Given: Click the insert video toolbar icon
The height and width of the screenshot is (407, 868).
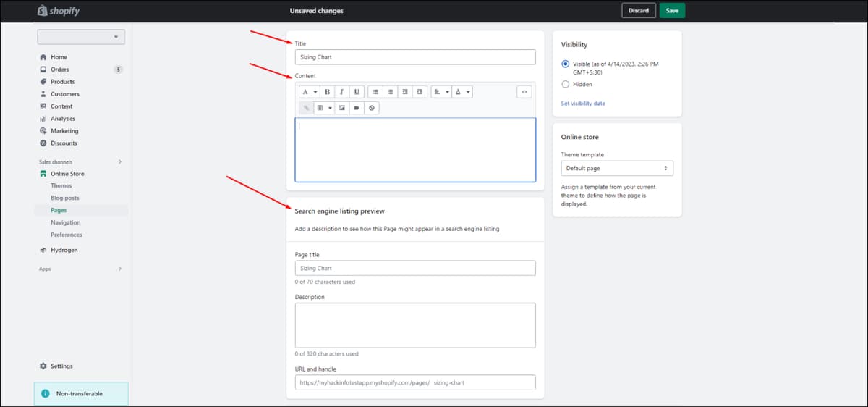Looking at the screenshot, I should (x=357, y=108).
